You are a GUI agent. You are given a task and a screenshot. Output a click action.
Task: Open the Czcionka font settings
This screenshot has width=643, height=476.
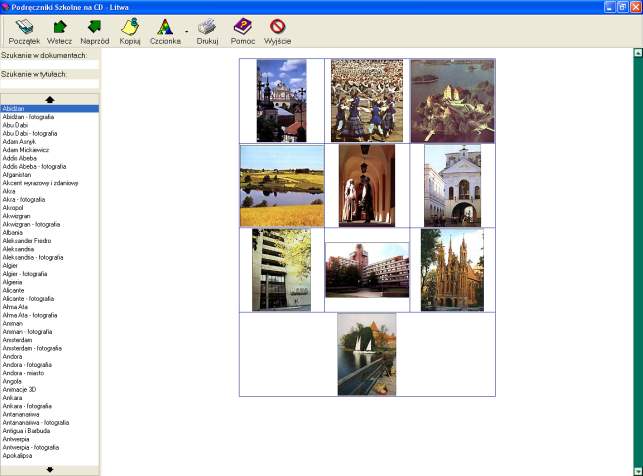165,30
